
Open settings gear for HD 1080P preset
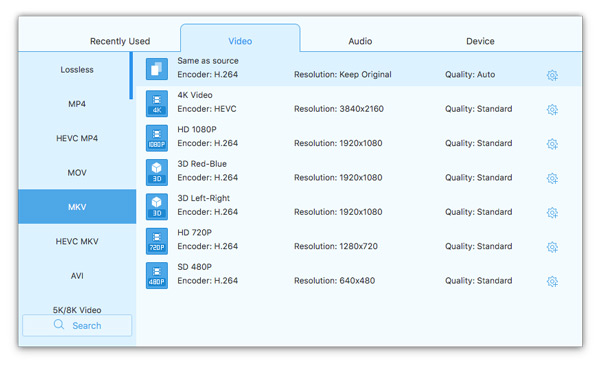pos(552,144)
